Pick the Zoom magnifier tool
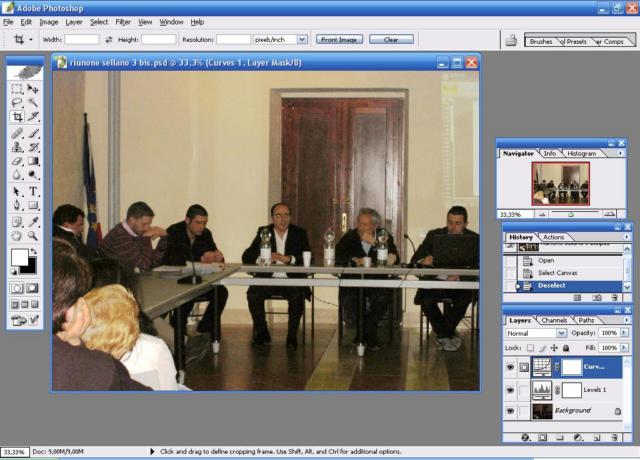 33,236
